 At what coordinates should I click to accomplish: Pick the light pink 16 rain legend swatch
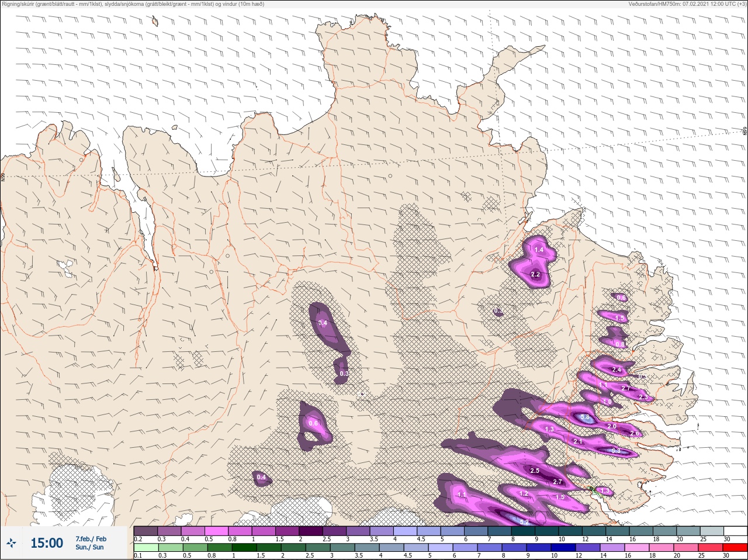click(x=637, y=548)
